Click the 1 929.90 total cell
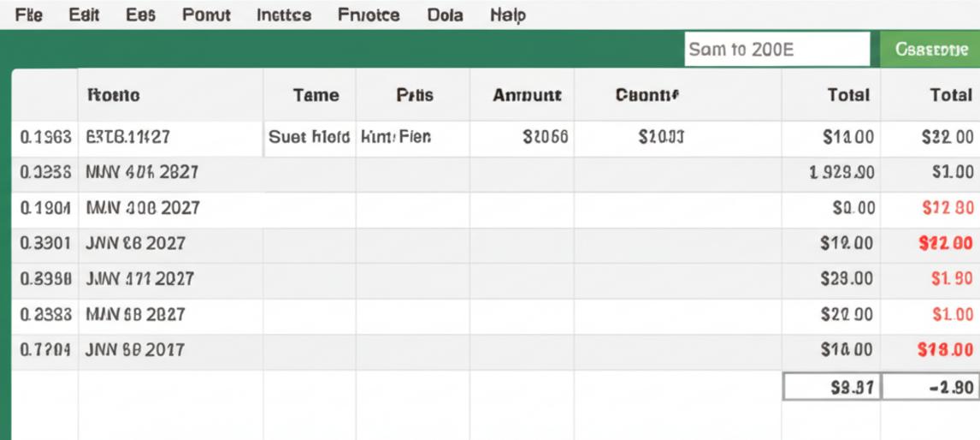Image resolution: width=980 pixels, height=440 pixels. [841, 172]
